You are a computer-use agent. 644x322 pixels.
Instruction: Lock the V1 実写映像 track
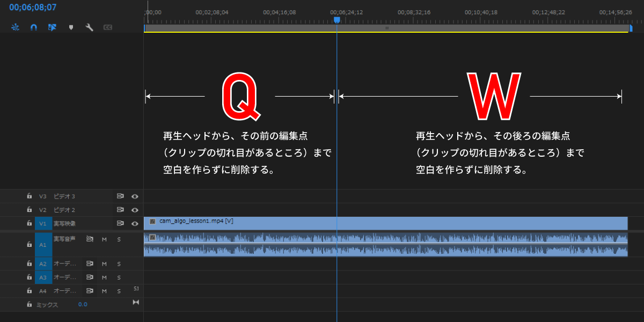tap(30, 223)
